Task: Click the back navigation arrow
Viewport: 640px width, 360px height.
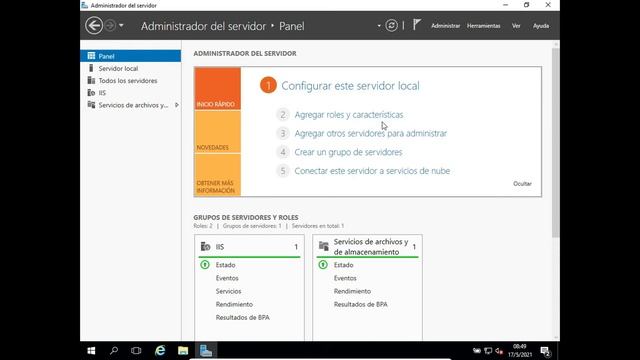Action: coord(94,26)
